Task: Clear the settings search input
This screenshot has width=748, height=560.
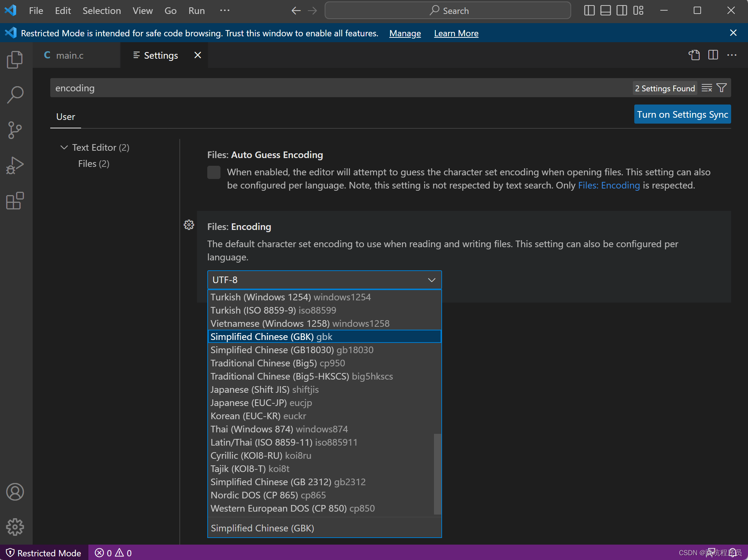Action: pyautogui.click(x=707, y=88)
